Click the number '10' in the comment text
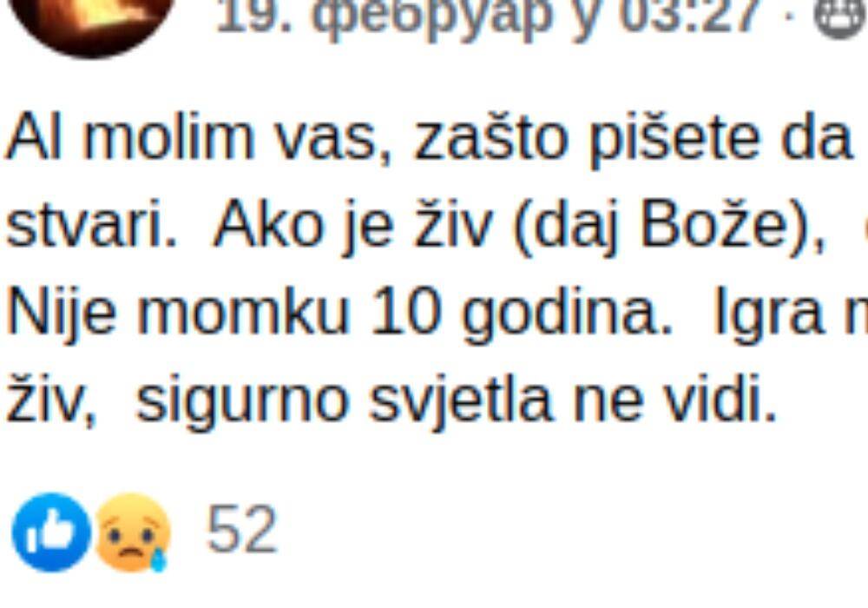 [x=407, y=311]
